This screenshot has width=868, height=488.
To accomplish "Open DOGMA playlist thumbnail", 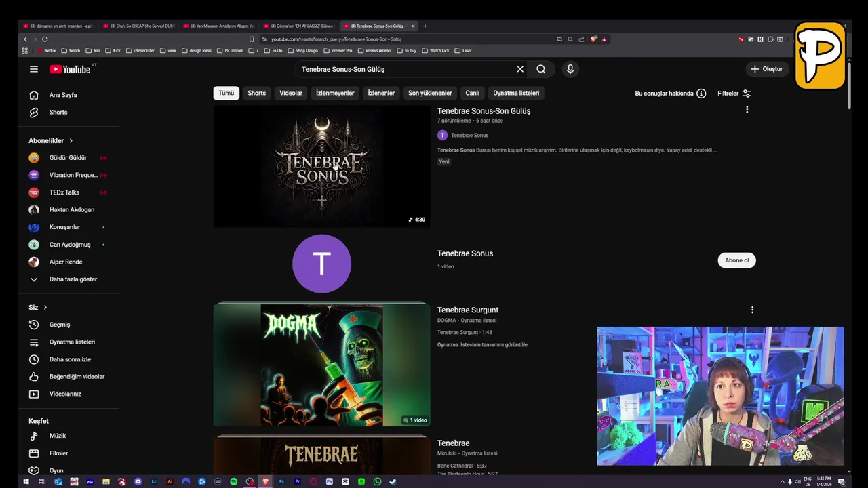I will [x=321, y=365].
